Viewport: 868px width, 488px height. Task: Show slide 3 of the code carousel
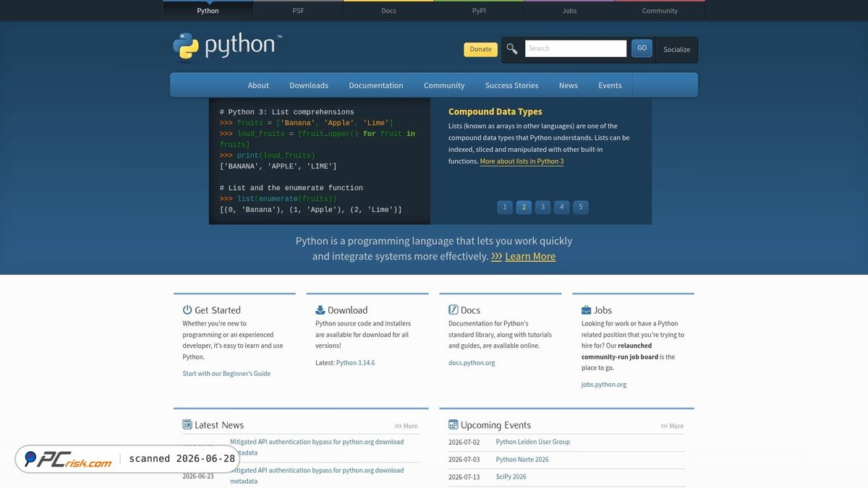tap(542, 207)
